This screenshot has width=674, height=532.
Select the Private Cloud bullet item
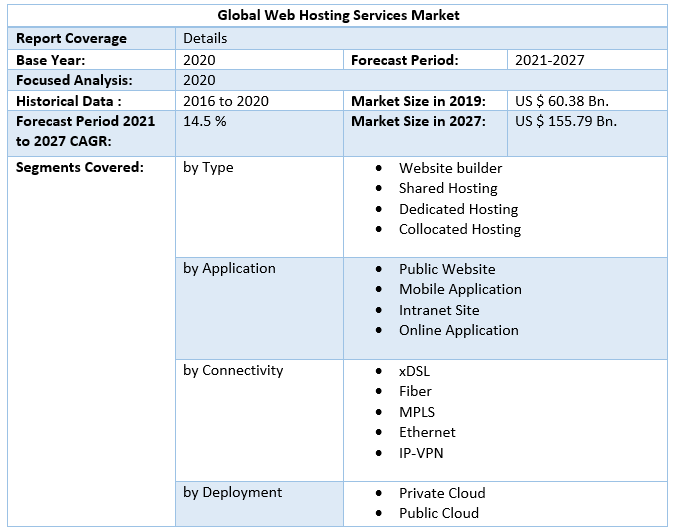[x=442, y=493]
